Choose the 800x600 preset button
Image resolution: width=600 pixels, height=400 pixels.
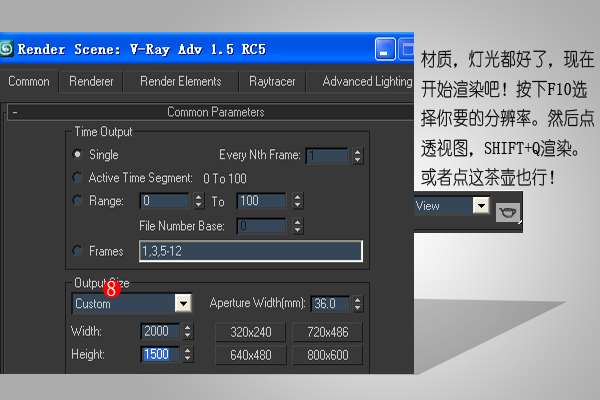328,355
